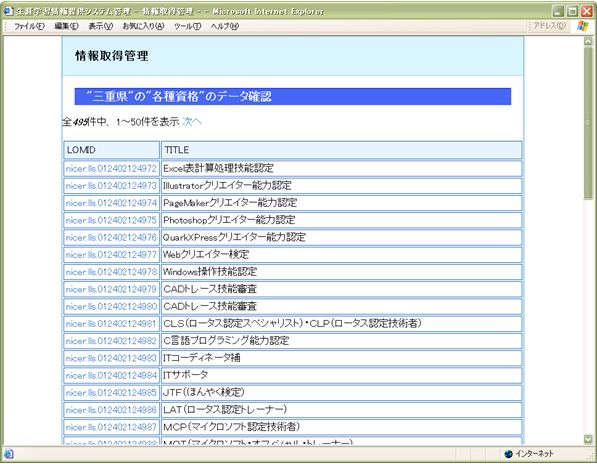Click the status bar page icon
This screenshot has height=464, width=597.
8,454
